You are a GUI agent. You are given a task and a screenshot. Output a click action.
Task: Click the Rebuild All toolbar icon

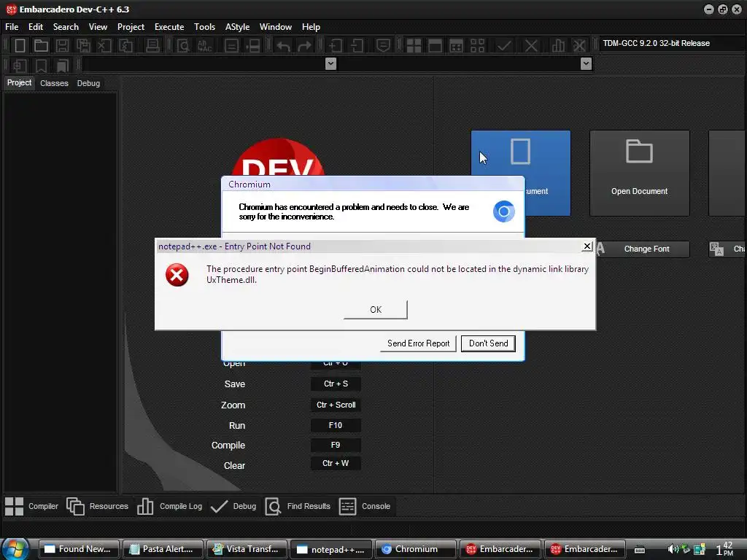click(x=477, y=46)
